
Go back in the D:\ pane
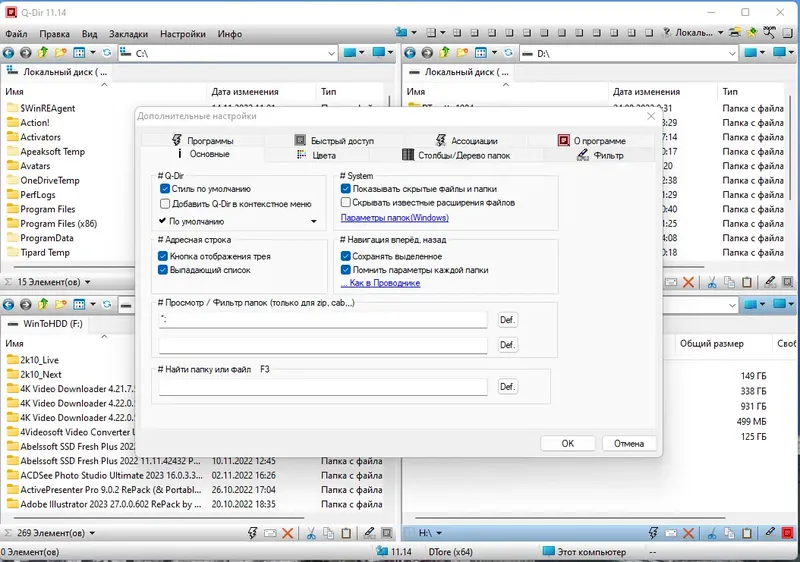tap(410, 53)
